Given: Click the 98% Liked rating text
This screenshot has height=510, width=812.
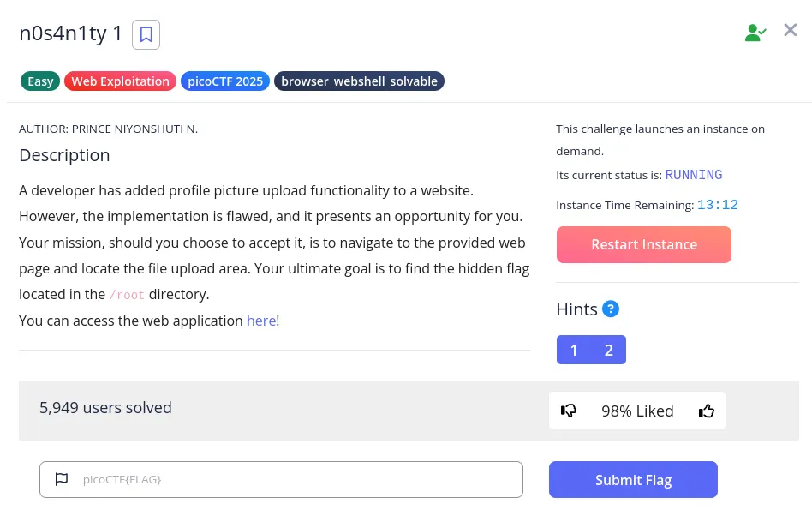Looking at the screenshot, I should pyautogui.click(x=637, y=411).
